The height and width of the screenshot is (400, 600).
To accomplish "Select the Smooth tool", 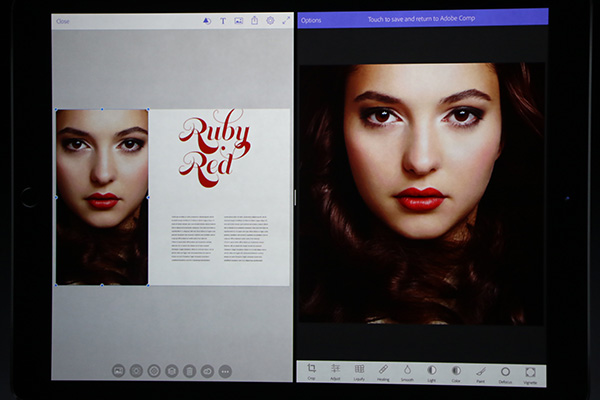I will tap(408, 370).
